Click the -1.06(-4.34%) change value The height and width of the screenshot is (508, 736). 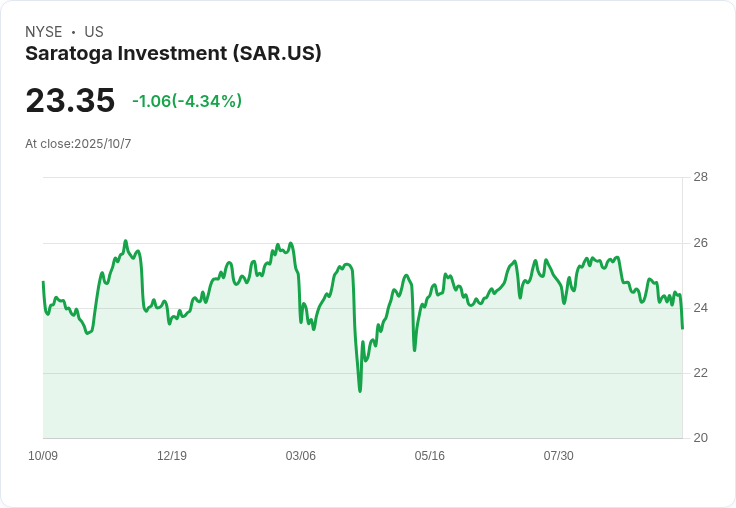(x=187, y=101)
